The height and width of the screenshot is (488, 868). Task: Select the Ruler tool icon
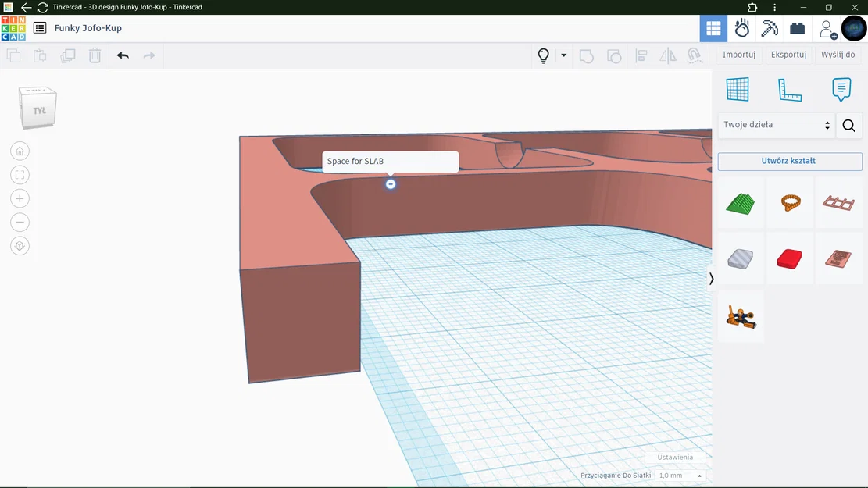tap(789, 90)
